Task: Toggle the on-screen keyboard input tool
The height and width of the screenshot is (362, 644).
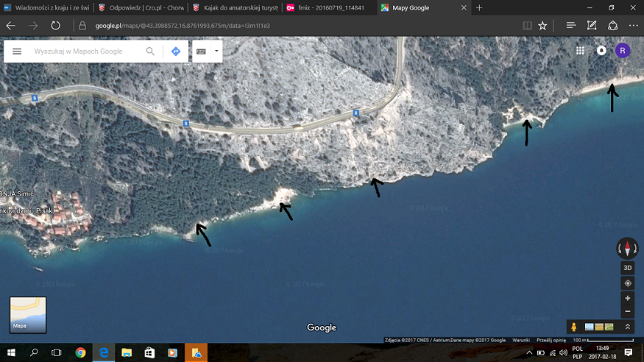Action: (x=201, y=52)
